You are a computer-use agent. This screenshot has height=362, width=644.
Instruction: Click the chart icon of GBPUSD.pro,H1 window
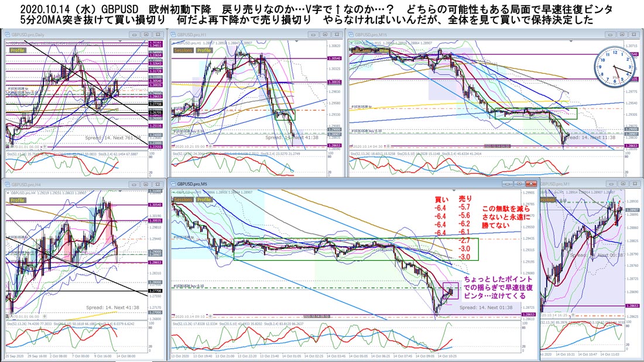coord(173,35)
